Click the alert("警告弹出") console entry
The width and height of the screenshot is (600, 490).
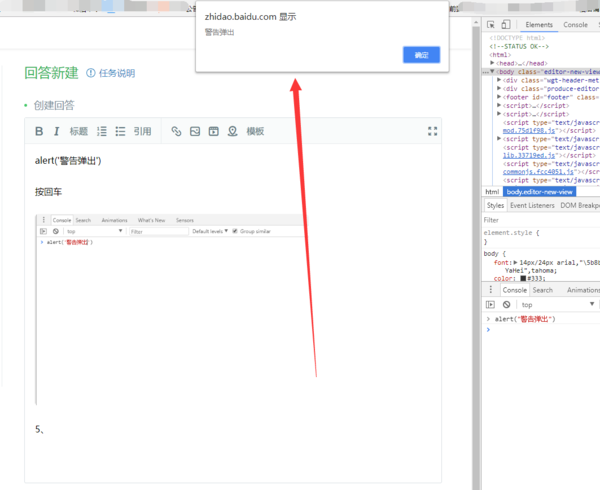(525, 319)
